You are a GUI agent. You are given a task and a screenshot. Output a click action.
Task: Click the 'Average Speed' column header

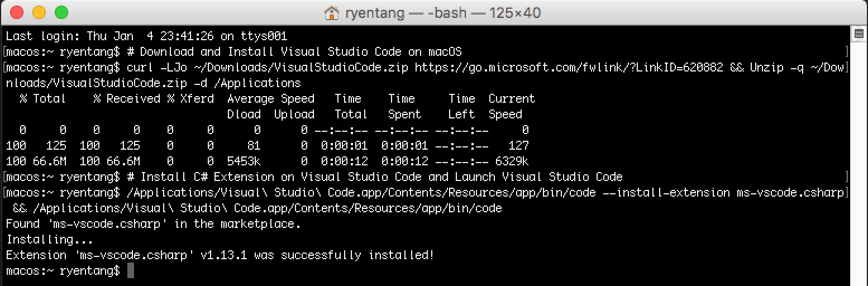[x=271, y=99]
